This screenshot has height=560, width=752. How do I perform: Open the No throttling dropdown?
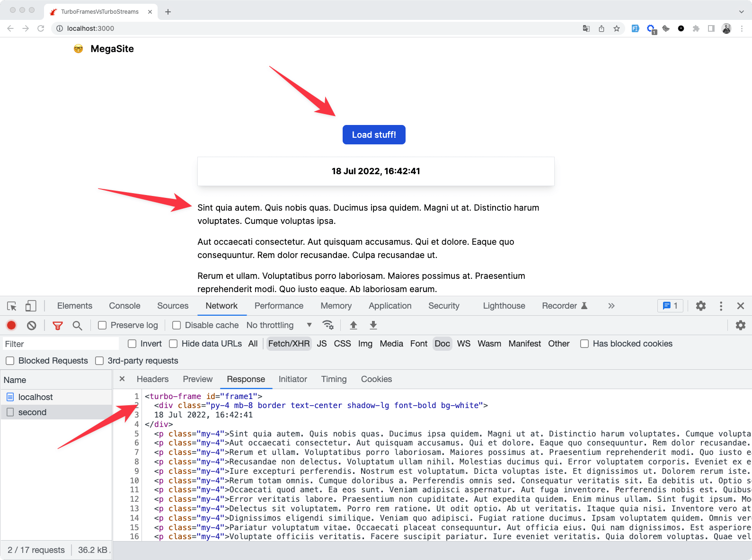click(279, 325)
